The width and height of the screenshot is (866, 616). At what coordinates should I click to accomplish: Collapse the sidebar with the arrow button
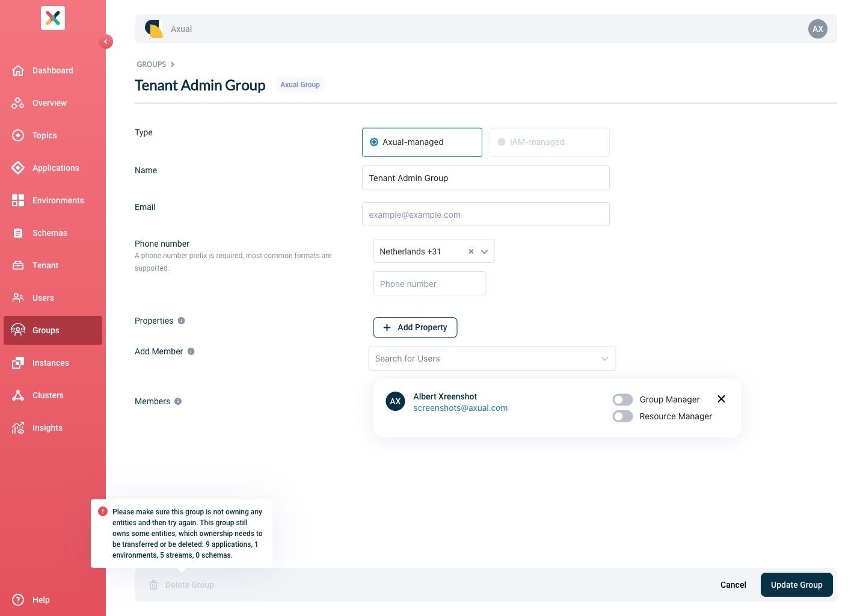tap(106, 42)
